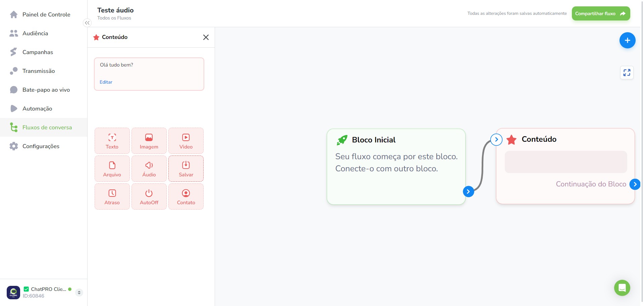Click 'Continuação do Bloco' label
Viewport: 644px width, 306px height.
point(591,184)
